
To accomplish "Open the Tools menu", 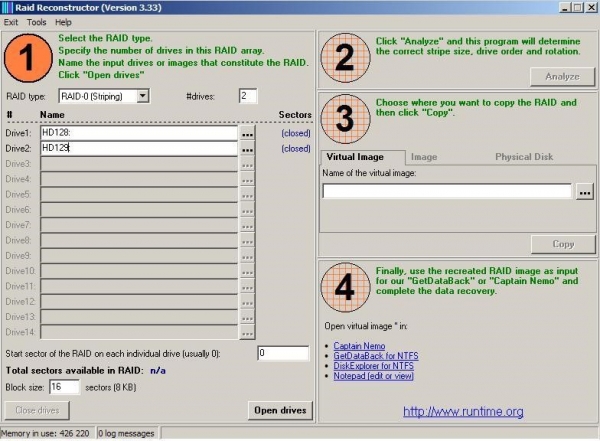I will [36, 21].
